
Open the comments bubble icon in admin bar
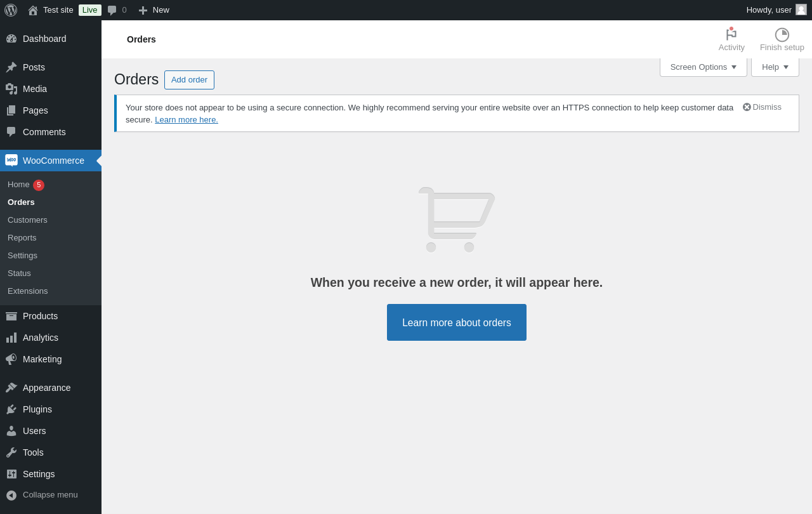[x=112, y=10]
